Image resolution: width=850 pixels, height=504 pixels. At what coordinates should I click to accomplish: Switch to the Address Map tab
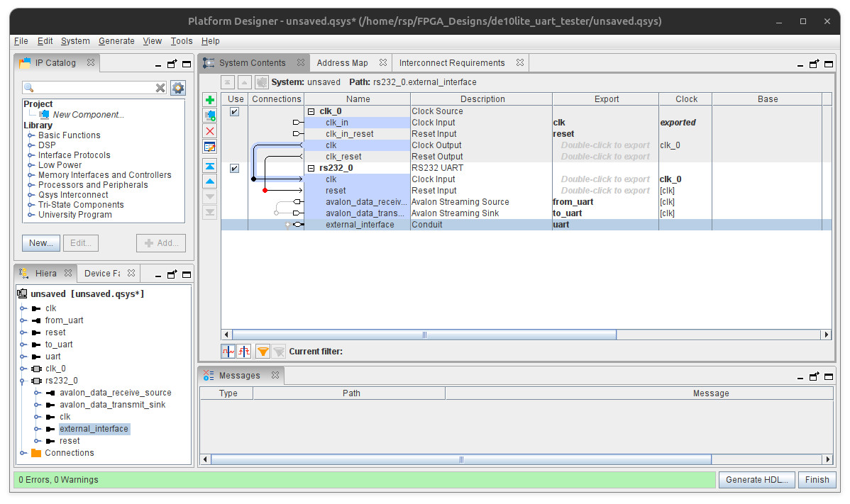[342, 63]
